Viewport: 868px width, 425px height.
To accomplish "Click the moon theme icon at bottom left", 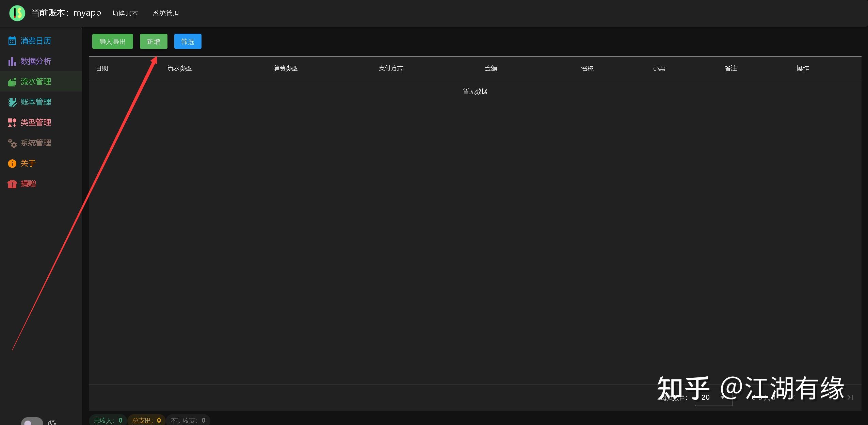I will (x=52, y=423).
